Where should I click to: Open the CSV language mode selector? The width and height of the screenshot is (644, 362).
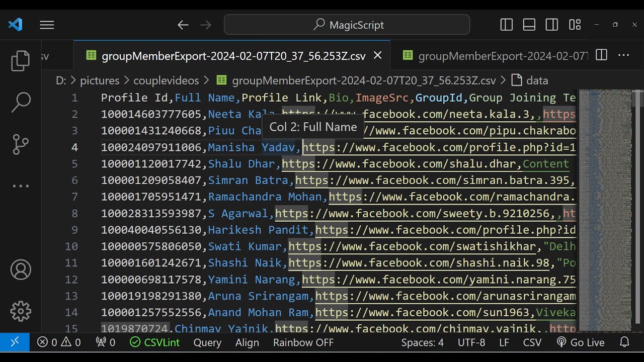(x=532, y=342)
